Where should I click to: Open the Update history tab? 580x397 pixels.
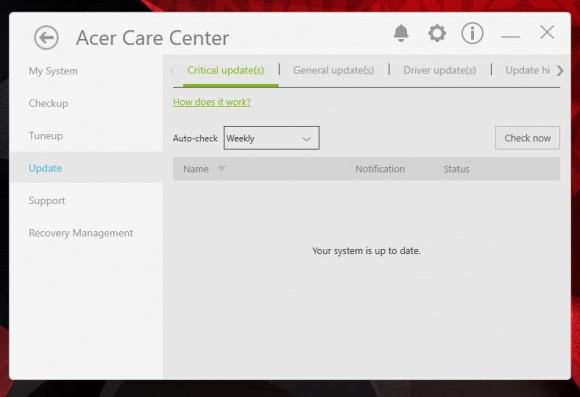[527, 70]
